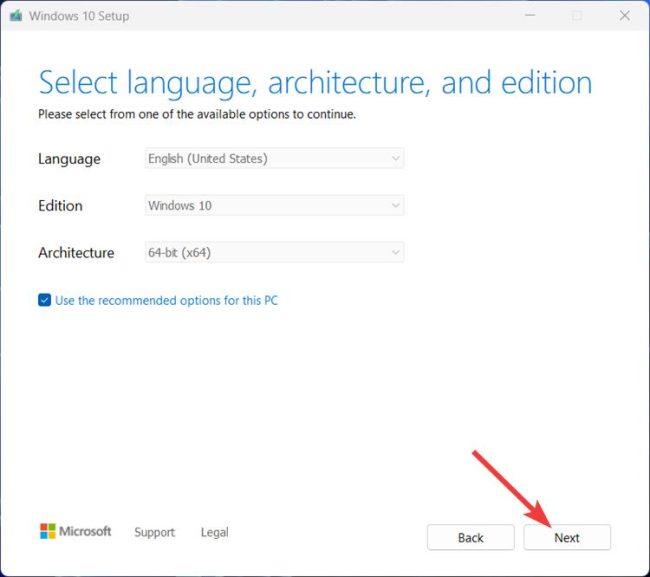Screen dimensions: 650x577
Task: Minimize the Windows 10 Setup window
Action: 530,16
